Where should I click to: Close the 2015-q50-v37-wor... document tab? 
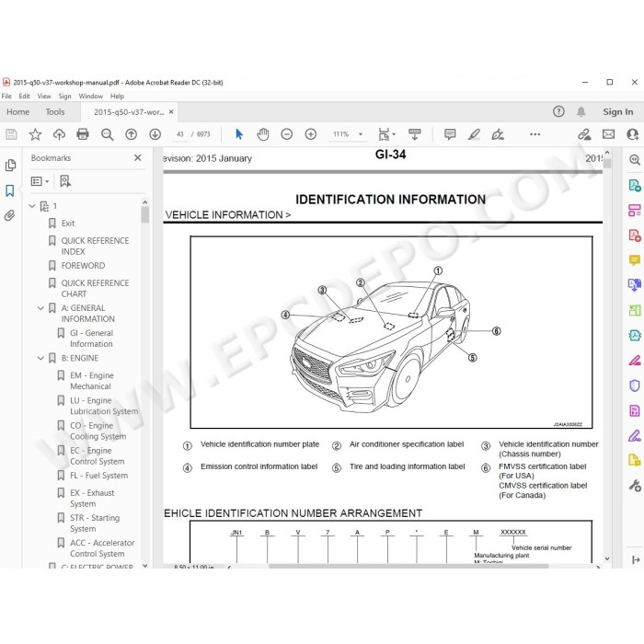click(171, 111)
